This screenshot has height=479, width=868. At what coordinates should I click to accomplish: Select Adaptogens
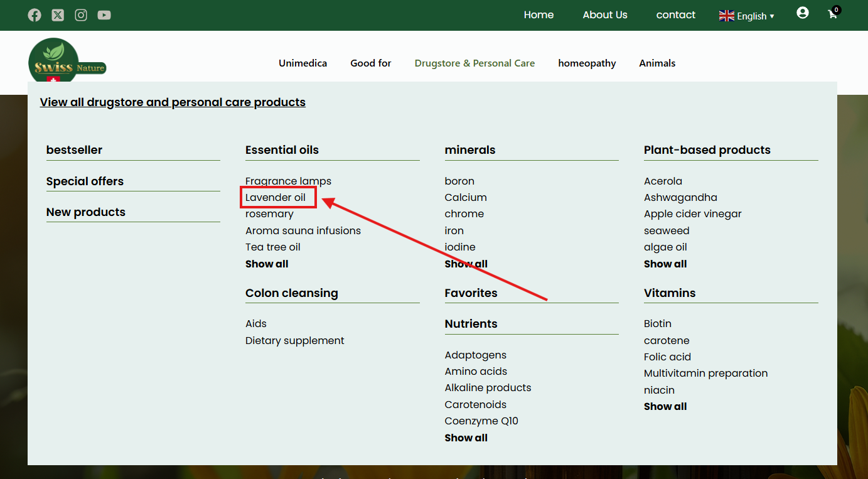click(x=476, y=355)
